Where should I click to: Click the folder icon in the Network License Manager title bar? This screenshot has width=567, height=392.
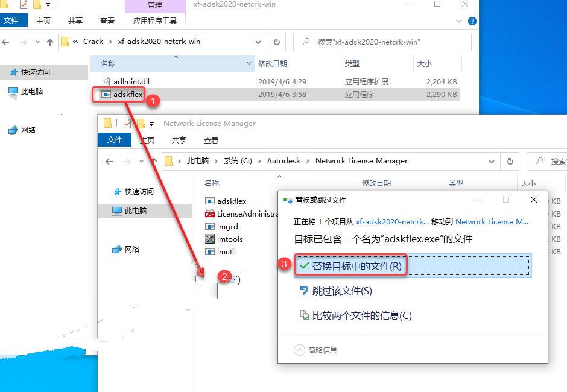(107, 123)
